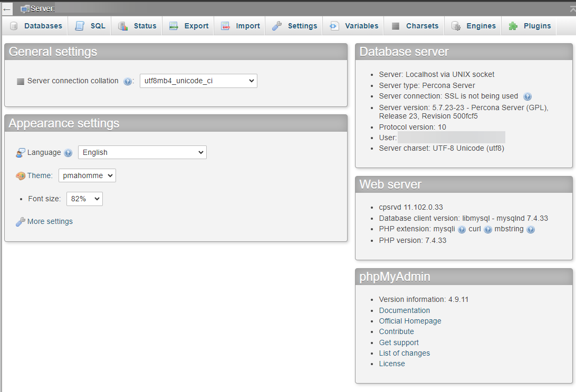
Task: Click the help icon beside the Language selector
Action: [x=68, y=152]
